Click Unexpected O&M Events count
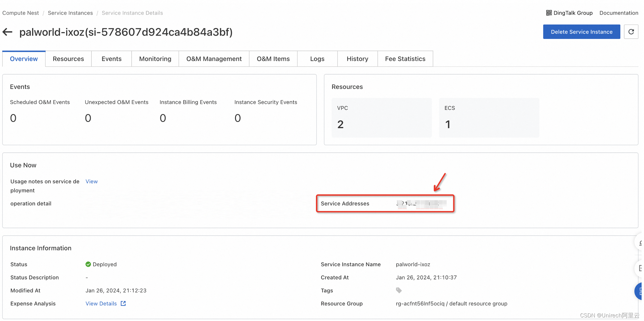 (88, 118)
